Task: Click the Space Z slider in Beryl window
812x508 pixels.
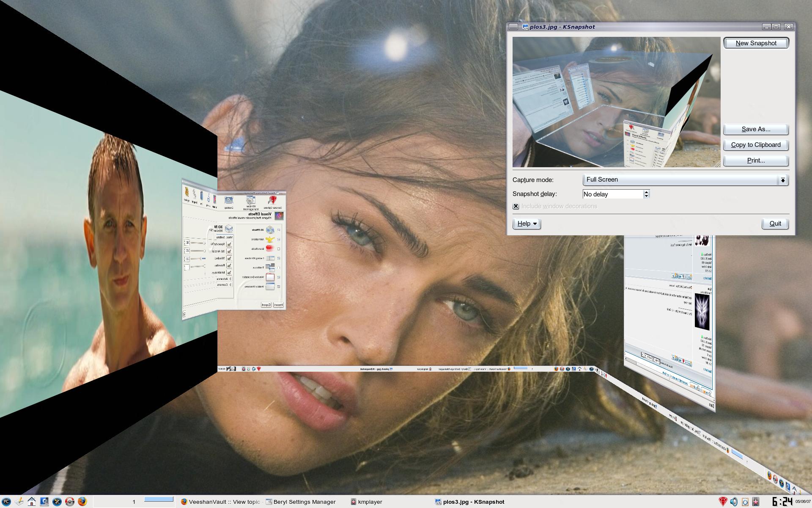Action: pyautogui.click(x=198, y=243)
